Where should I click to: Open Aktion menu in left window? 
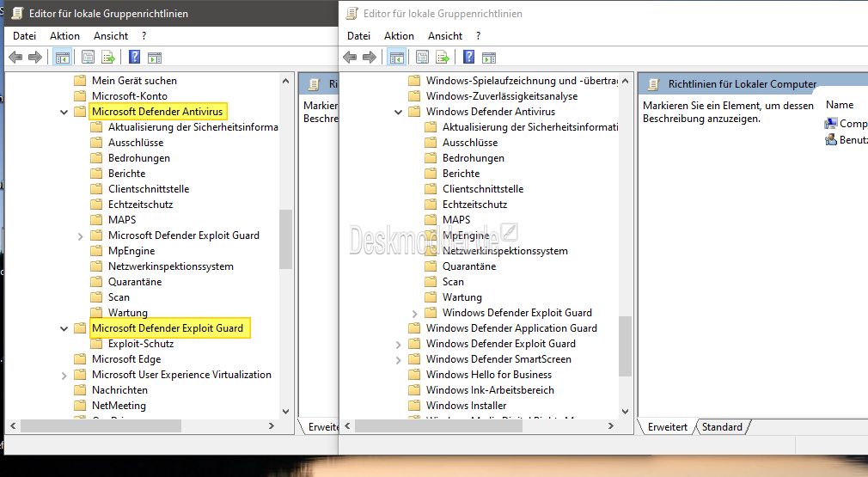[64, 36]
